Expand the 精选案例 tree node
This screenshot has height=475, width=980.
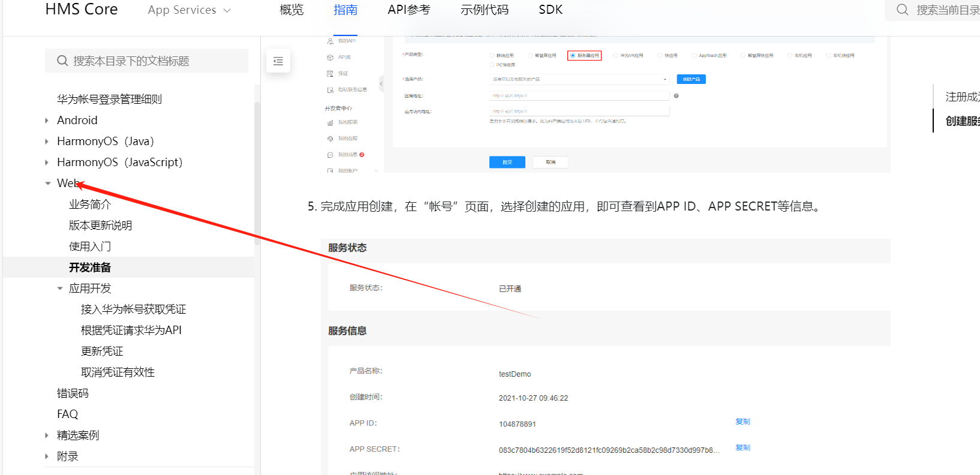(47, 435)
